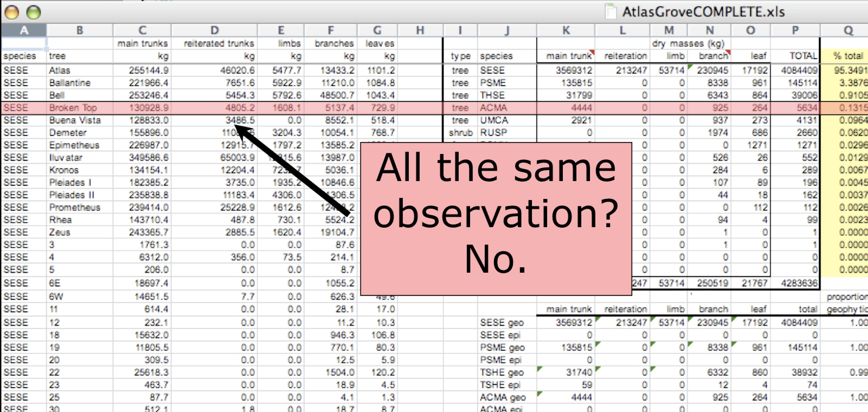Screen dimensions: 868x412
Task: Click the 'All the same observation? No.' callout box
Action: 496,219
